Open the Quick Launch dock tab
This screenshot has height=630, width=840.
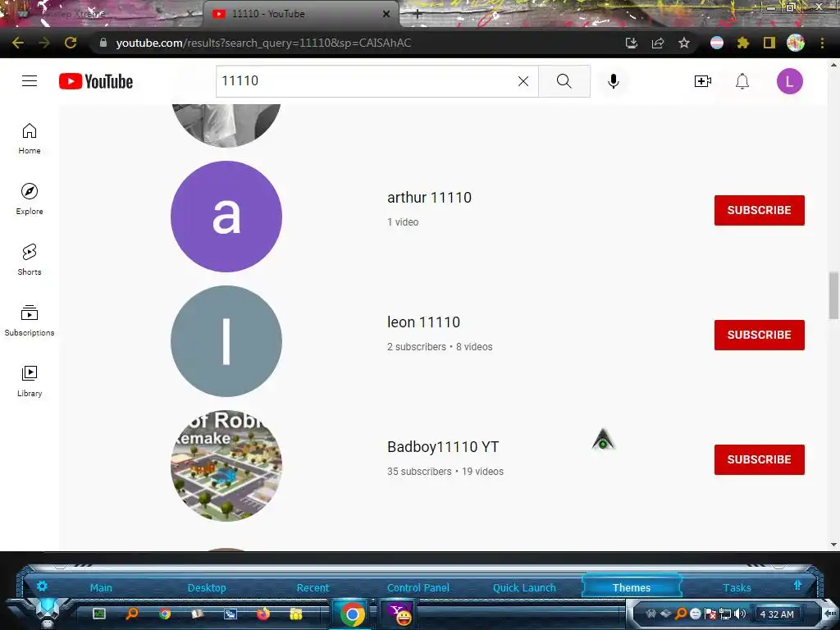(524, 587)
